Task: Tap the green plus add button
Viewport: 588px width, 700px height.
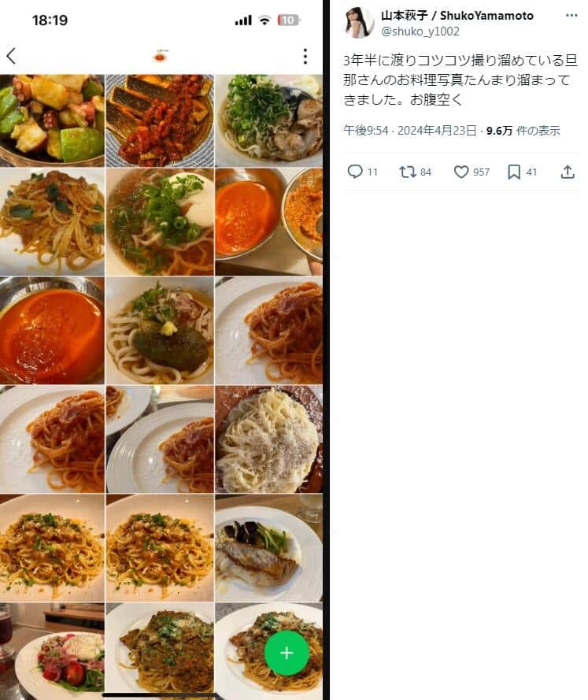Action: pyautogui.click(x=287, y=653)
